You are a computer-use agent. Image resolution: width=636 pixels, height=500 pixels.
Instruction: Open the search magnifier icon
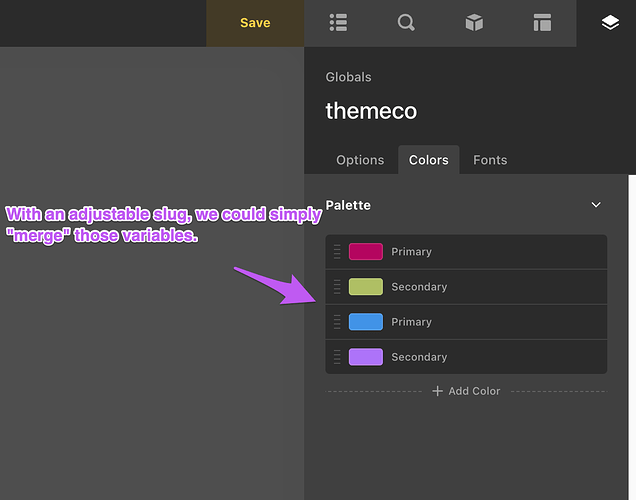pyautogui.click(x=406, y=23)
